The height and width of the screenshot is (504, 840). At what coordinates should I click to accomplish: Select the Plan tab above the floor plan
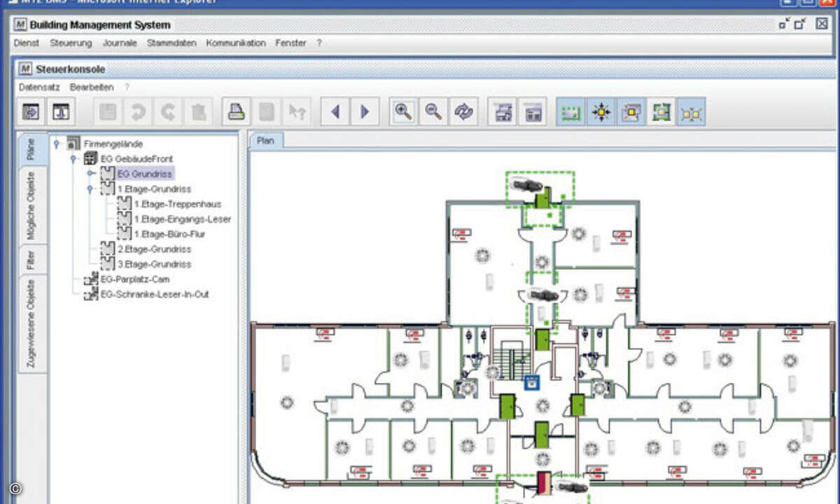tap(266, 141)
